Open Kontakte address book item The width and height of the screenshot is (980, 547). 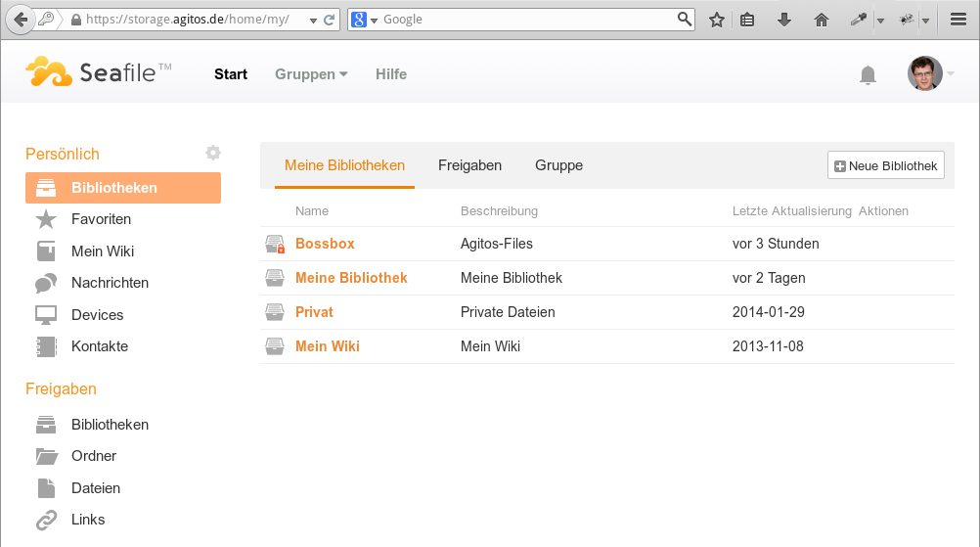click(x=46, y=346)
